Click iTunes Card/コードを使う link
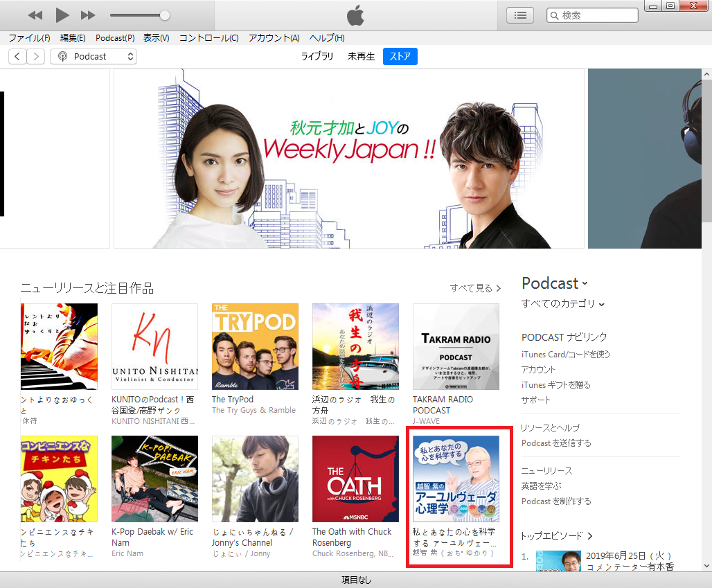This screenshot has height=588, width=712. pos(566,354)
